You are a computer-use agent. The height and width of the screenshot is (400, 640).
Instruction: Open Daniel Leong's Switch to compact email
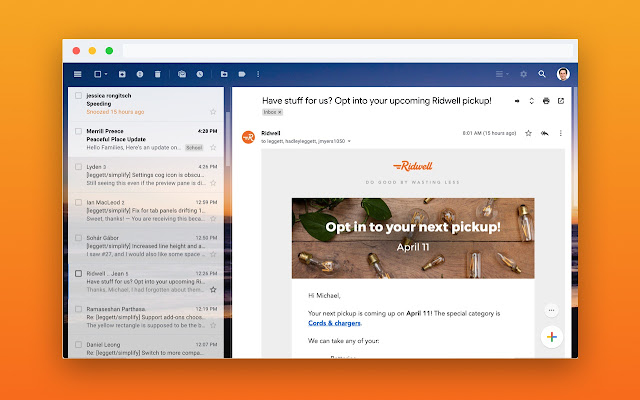147,349
